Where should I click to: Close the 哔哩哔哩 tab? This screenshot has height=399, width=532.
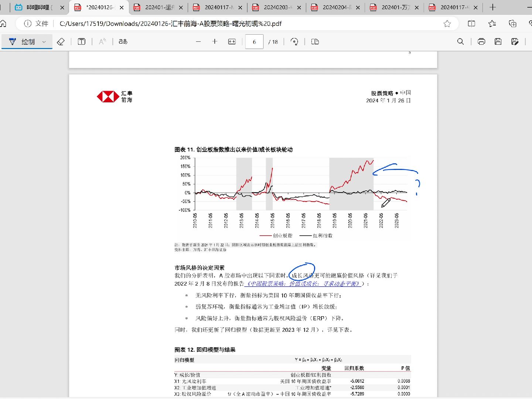point(62,7)
